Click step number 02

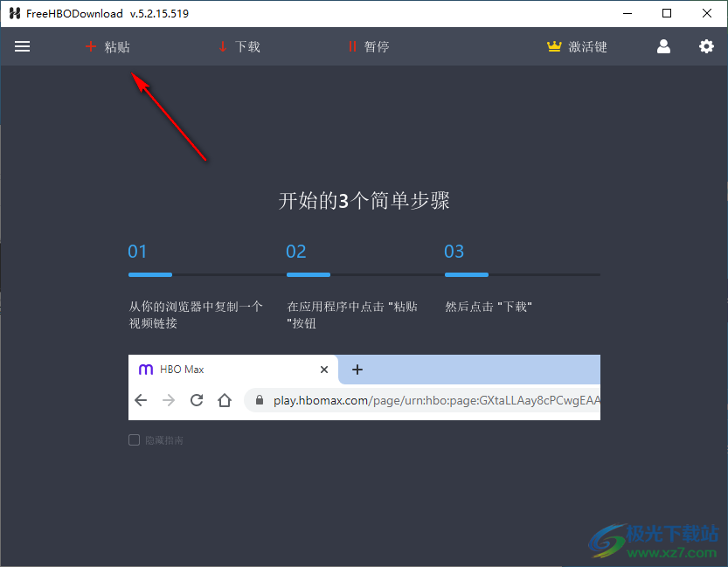[x=295, y=252]
